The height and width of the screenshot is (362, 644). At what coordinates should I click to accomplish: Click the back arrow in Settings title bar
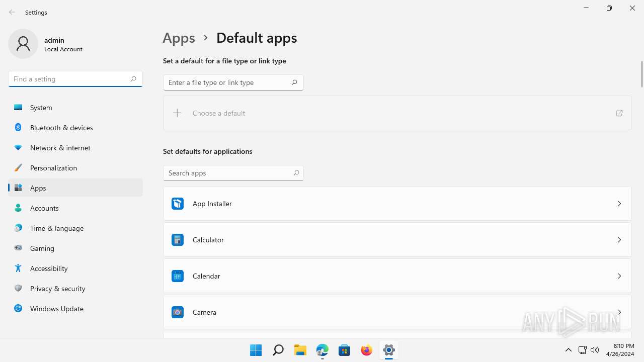(12, 12)
